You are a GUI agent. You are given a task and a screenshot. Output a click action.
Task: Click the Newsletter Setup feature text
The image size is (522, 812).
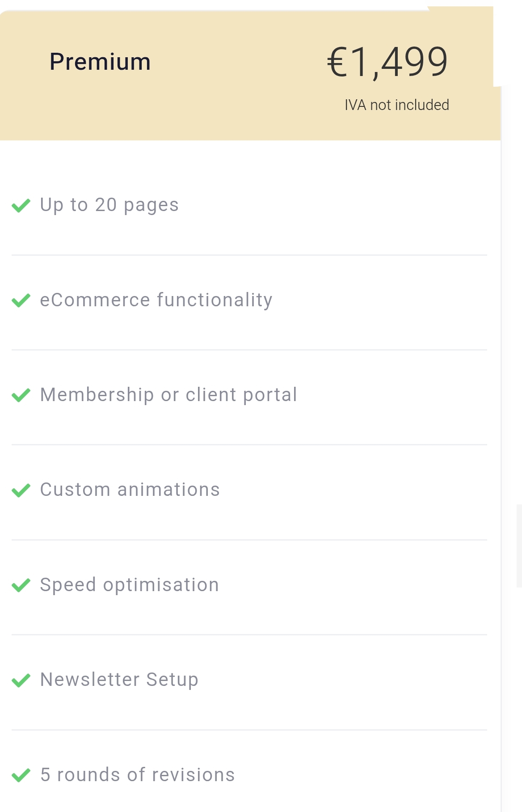point(119,680)
